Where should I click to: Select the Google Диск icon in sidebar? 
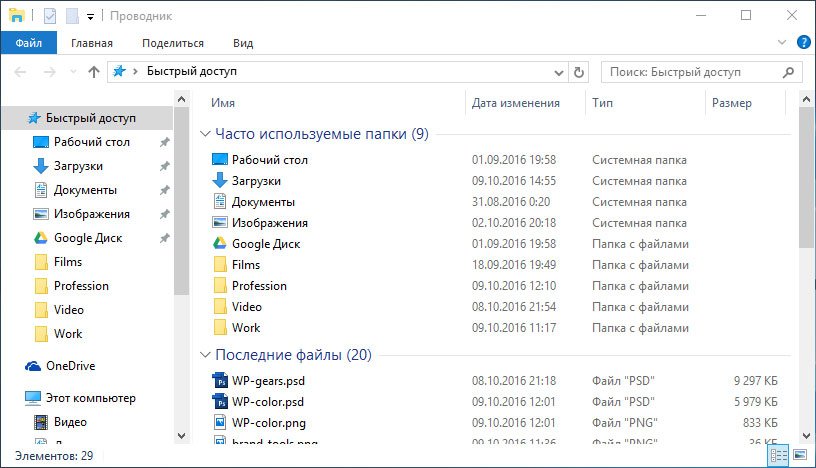click(41, 238)
